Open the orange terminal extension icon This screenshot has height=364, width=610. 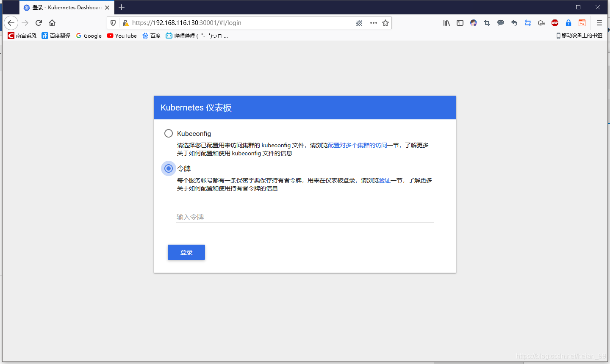582,23
